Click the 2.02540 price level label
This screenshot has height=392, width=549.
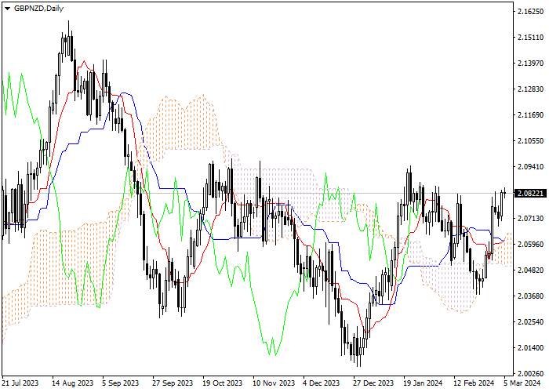coord(531,322)
